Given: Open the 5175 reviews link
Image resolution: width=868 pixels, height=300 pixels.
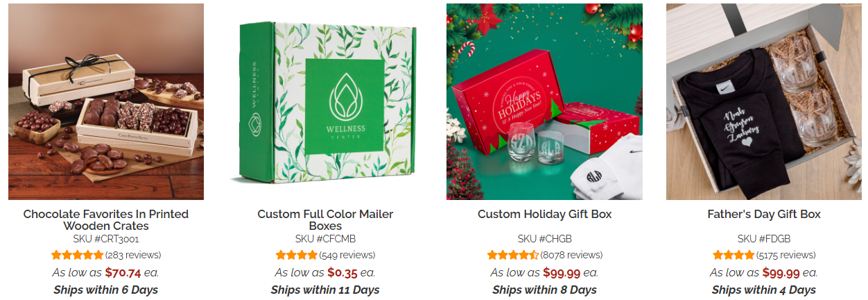Looking at the screenshot, I should click(786, 255).
